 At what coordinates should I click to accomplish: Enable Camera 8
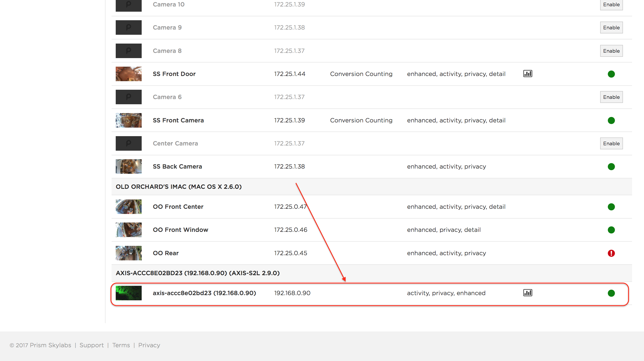tap(611, 51)
